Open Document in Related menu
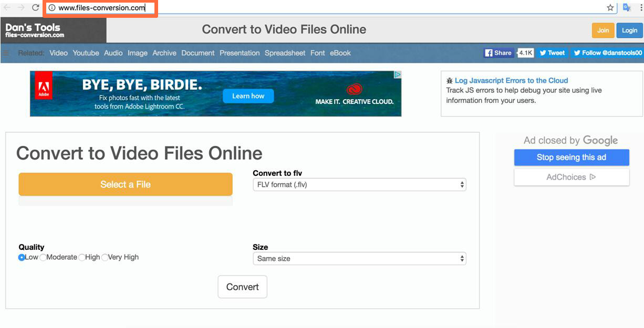644x328 pixels. pyautogui.click(x=198, y=53)
